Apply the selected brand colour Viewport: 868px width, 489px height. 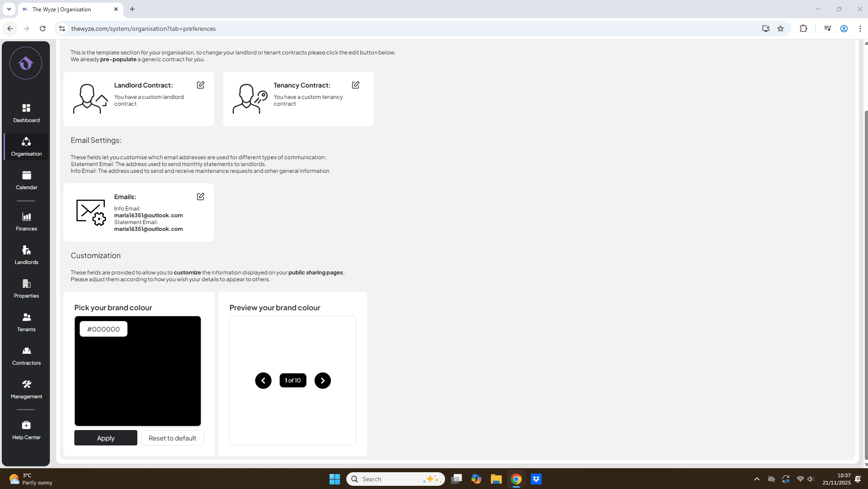105,438
